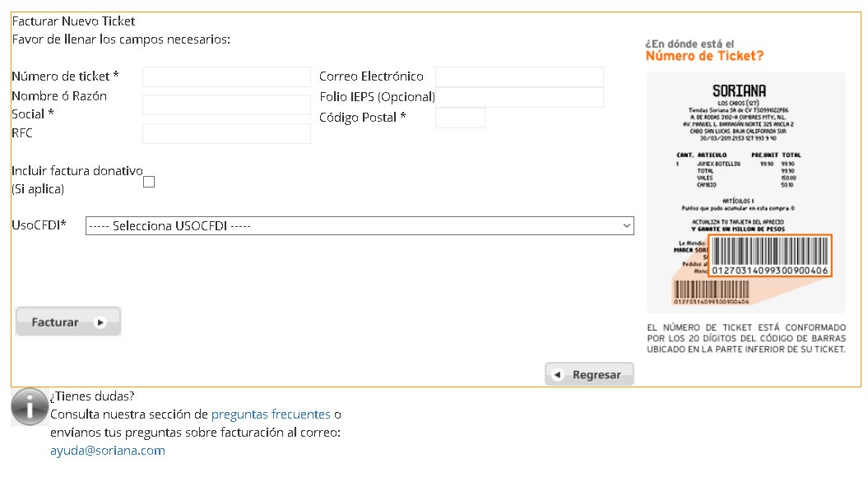Click "Favor de llenar los campos necesarios:" text

coord(121,39)
